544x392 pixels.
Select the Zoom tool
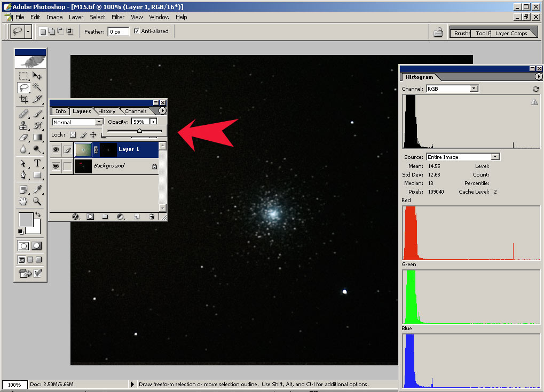tap(37, 201)
